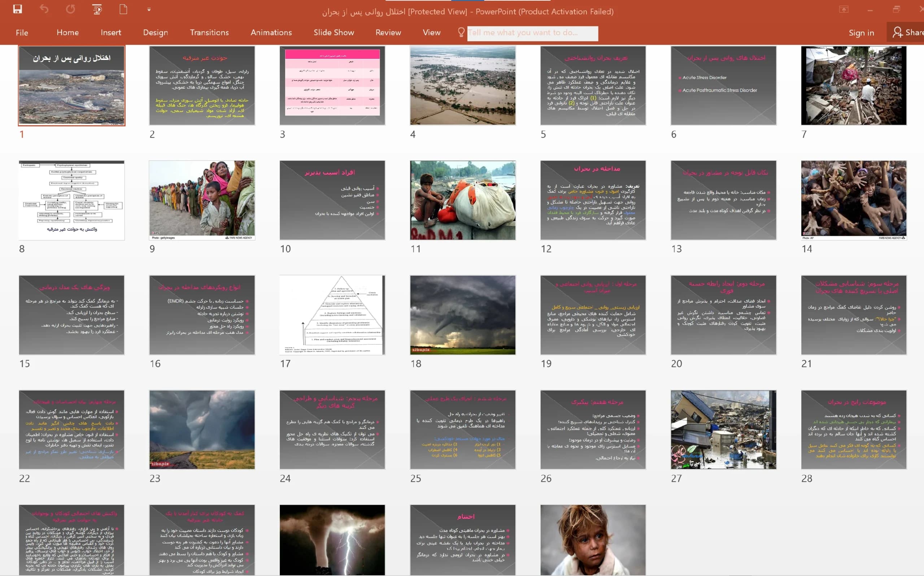Select slide 9 queue of people photo
This screenshot has width=924, height=576.
(202, 200)
